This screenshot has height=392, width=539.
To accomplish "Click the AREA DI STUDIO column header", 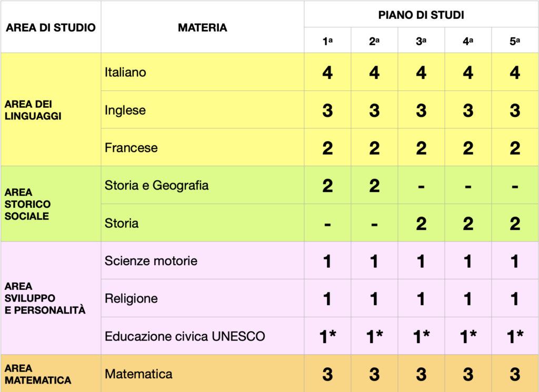I will (x=51, y=27).
